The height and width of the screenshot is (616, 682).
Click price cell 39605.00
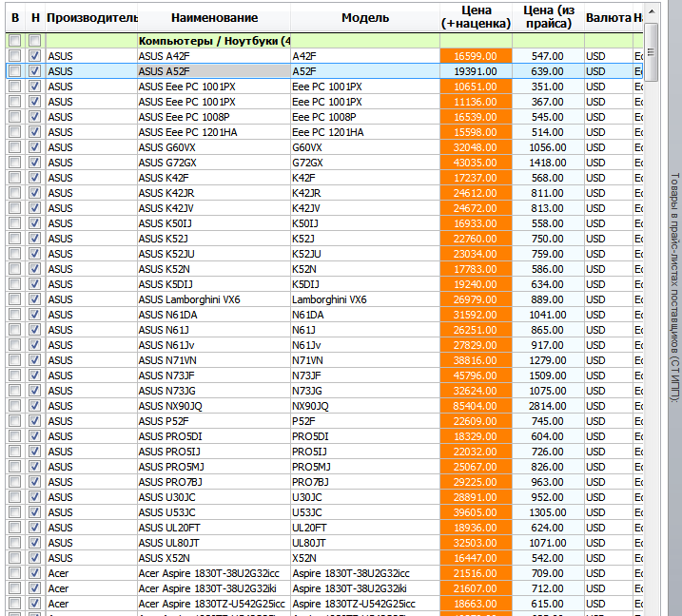point(476,512)
